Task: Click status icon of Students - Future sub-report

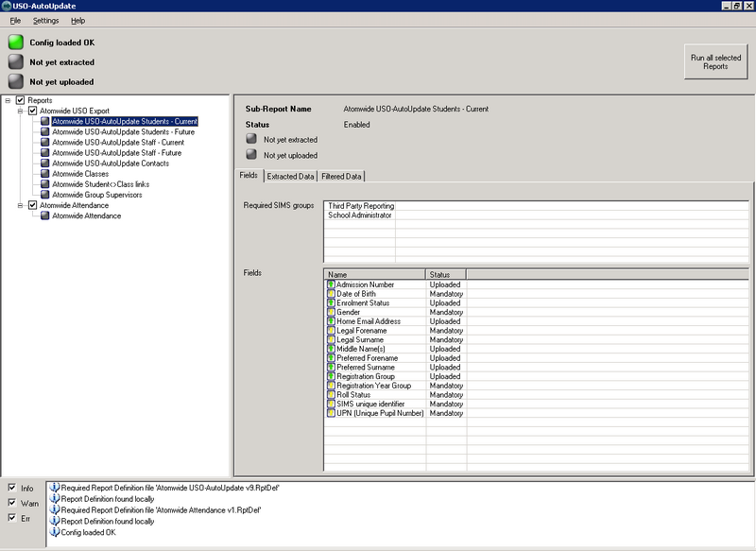Action: (44, 131)
